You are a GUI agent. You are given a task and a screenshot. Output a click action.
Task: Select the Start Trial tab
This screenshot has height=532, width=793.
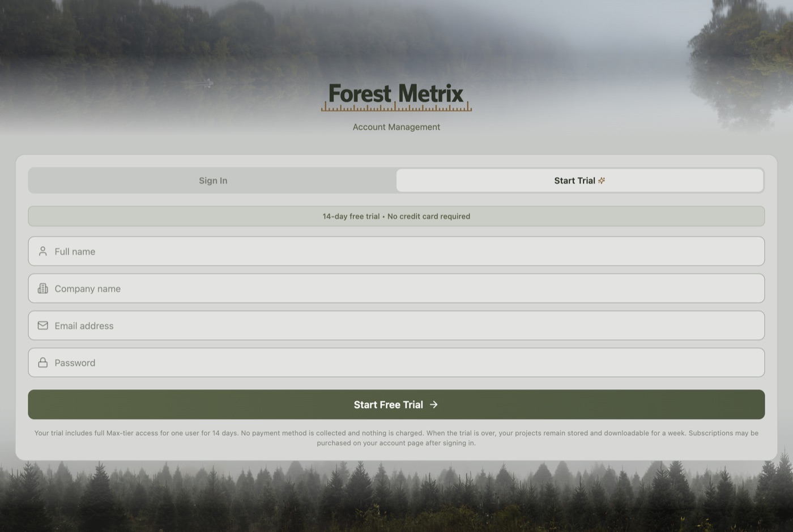pyautogui.click(x=579, y=181)
